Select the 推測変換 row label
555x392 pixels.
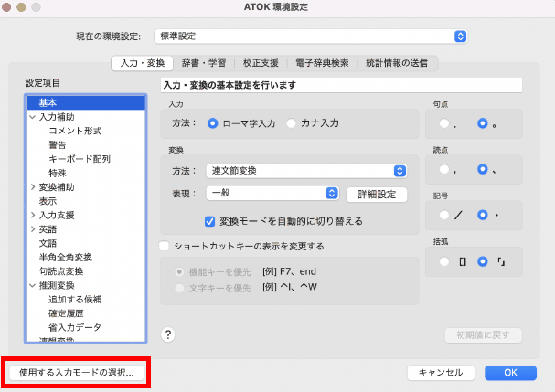pyautogui.click(x=57, y=285)
